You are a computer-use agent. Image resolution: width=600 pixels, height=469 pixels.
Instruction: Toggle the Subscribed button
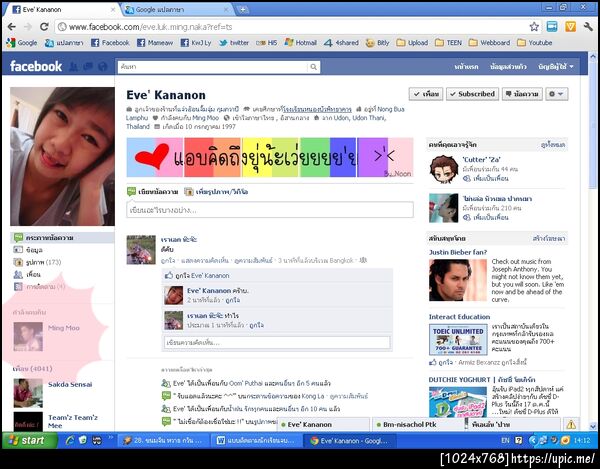(x=473, y=94)
